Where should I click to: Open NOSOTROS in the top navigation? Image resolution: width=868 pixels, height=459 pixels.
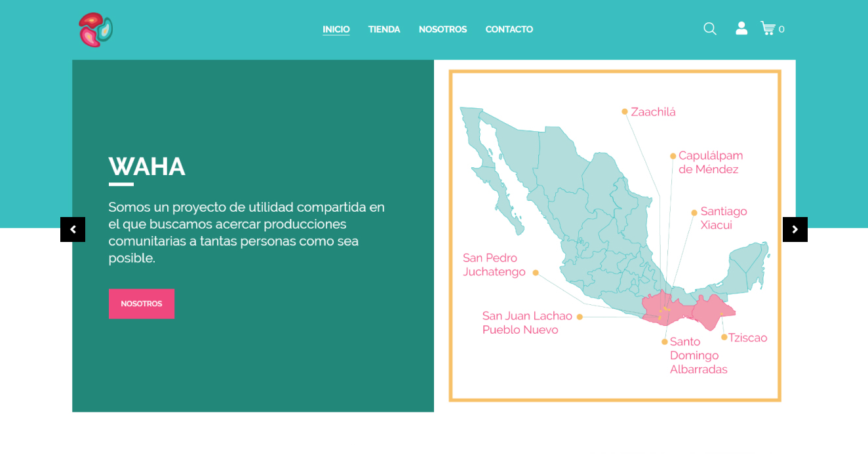point(443,30)
